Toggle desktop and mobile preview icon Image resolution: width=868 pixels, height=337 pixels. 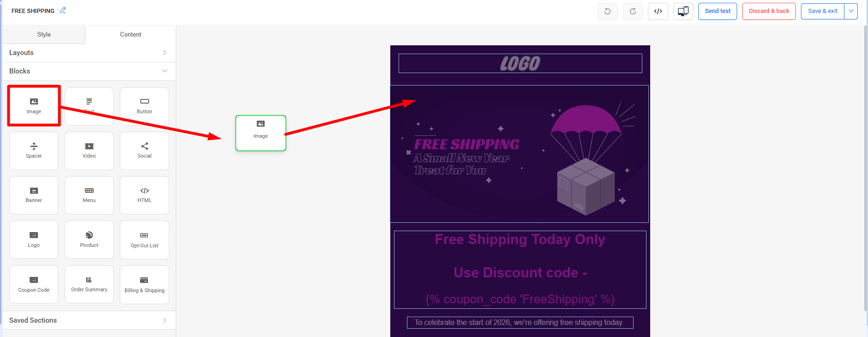(683, 11)
